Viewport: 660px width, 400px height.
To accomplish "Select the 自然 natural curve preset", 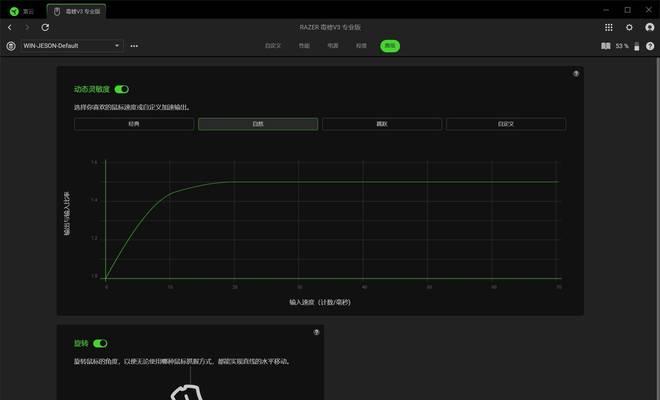I will point(258,124).
